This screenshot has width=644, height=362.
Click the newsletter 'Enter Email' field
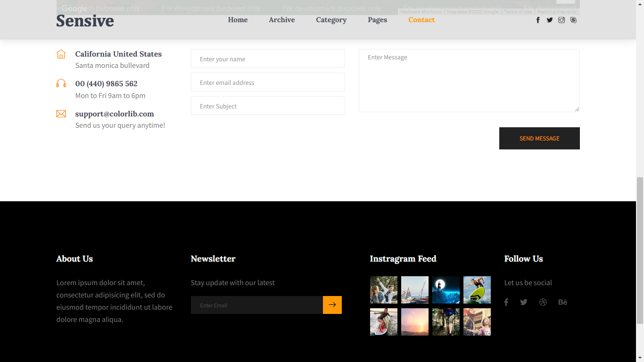click(257, 305)
